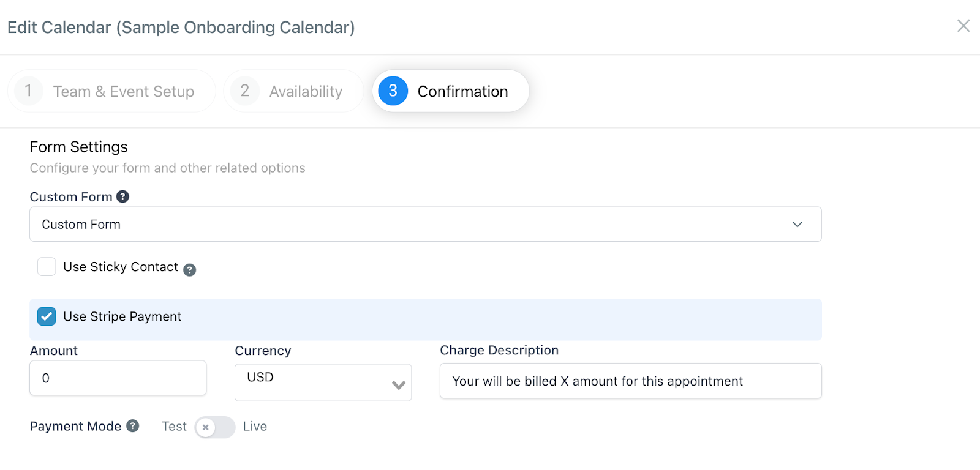Click the Amount input field
This screenshot has width=980, height=470.
(118, 378)
